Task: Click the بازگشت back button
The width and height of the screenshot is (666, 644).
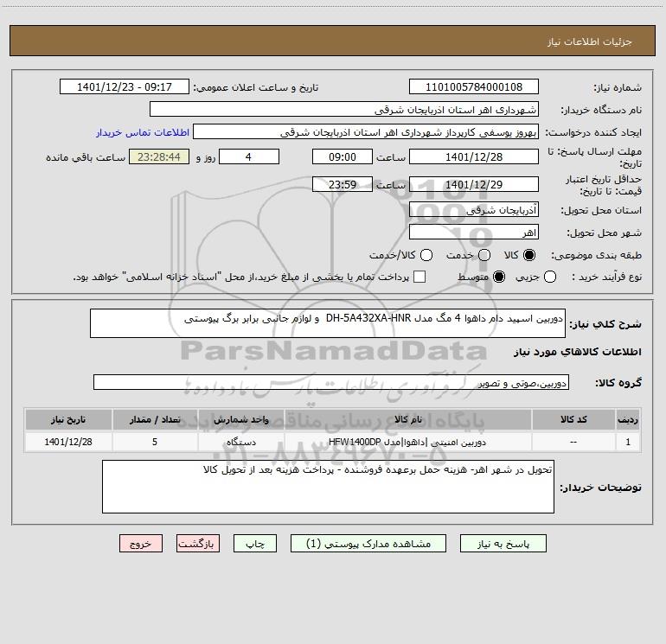Action: [198, 544]
